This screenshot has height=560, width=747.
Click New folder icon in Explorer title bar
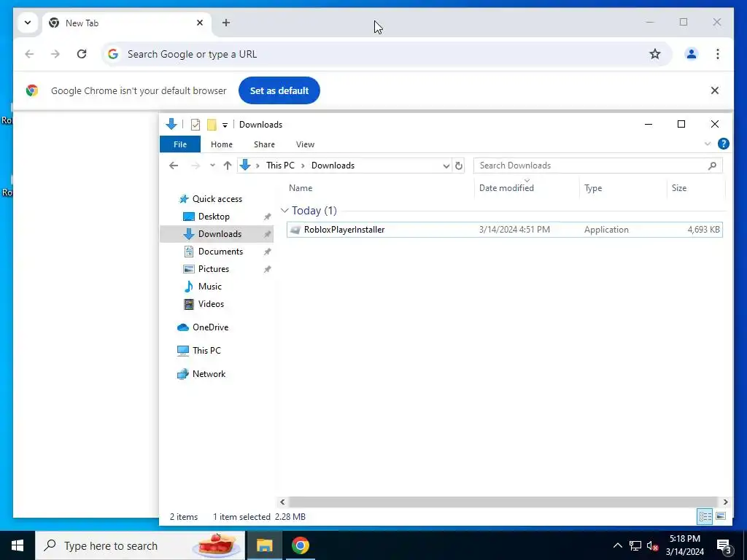click(x=212, y=125)
